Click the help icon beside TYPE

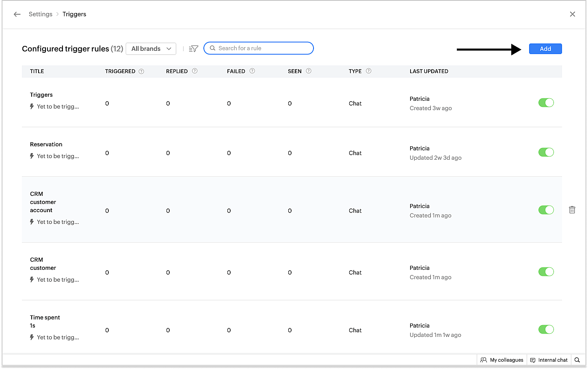click(368, 71)
